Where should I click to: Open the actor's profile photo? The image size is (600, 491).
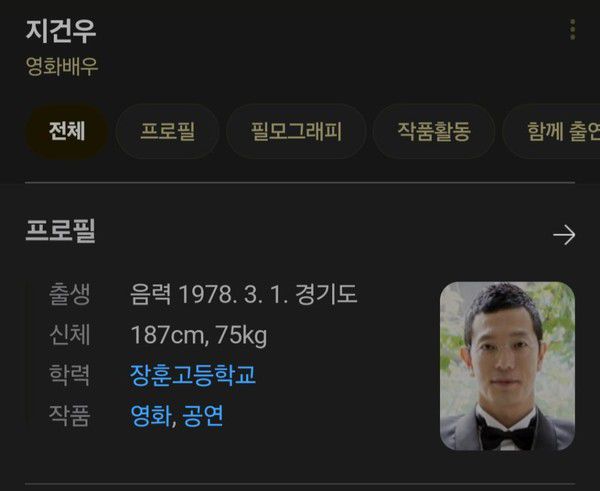point(507,366)
